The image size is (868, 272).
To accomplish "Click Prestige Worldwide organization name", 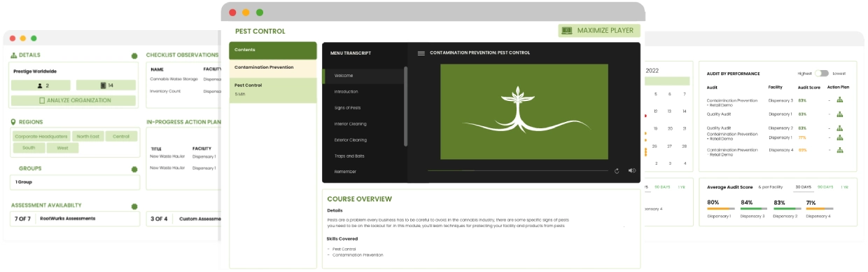I will pos(35,71).
